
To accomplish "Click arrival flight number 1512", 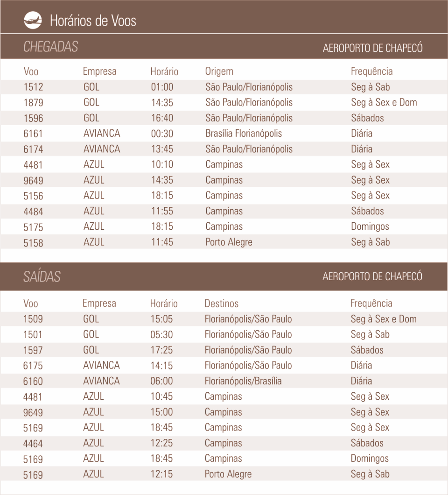I will click(x=33, y=87).
